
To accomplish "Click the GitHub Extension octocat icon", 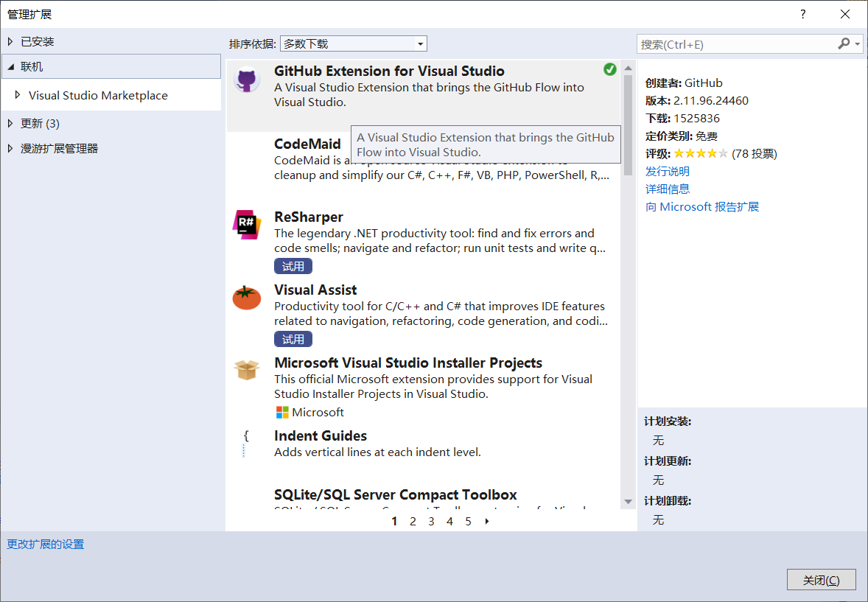I will point(246,81).
